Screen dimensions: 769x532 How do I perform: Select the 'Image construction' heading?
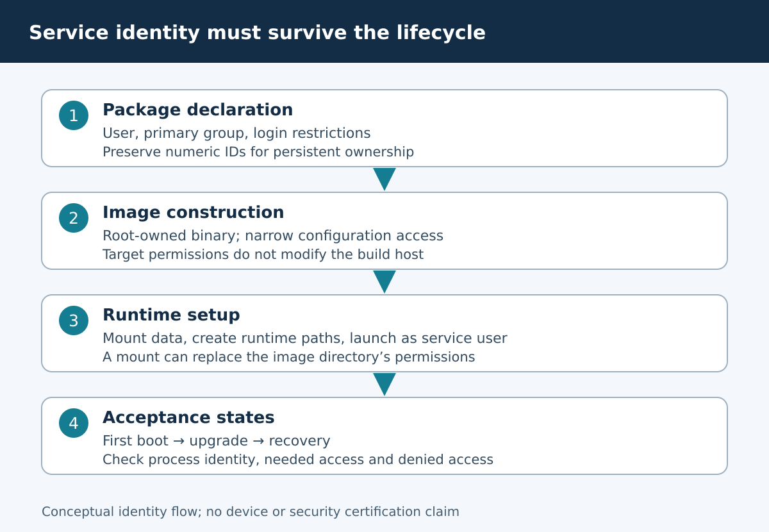point(193,213)
